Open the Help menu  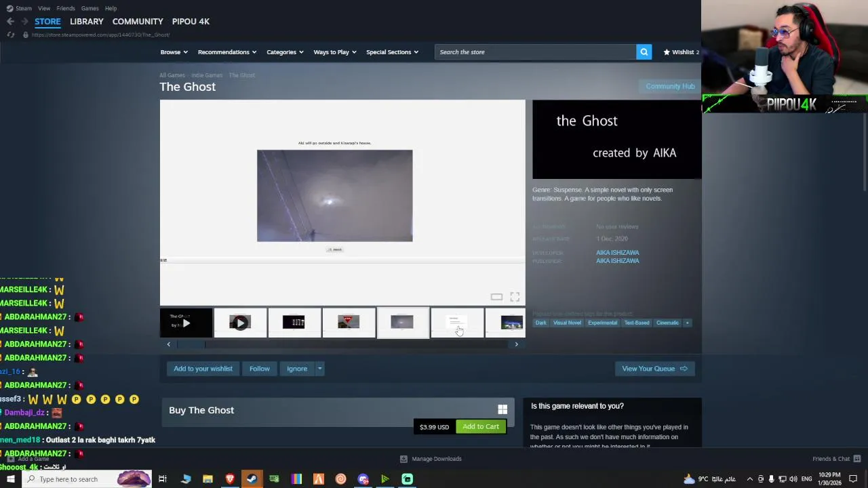[x=111, y=8]
